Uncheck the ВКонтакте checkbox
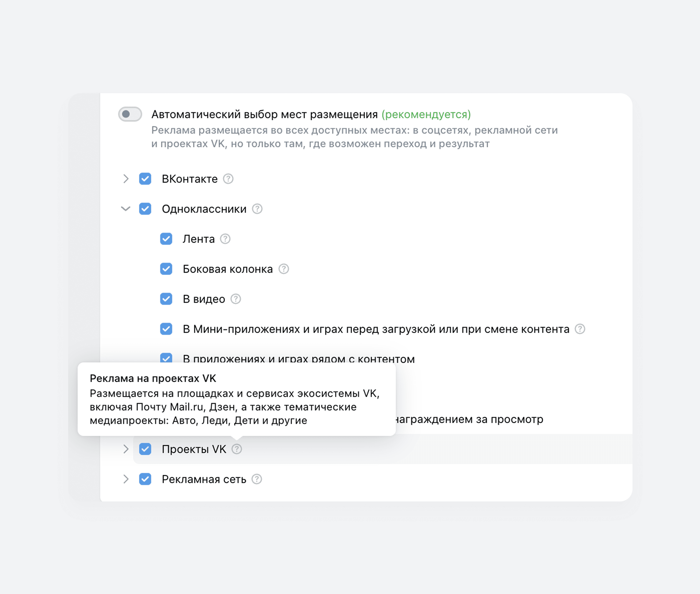Image resolution: width=700 pixels, height=594 pixels. click(x=145, y=179)
